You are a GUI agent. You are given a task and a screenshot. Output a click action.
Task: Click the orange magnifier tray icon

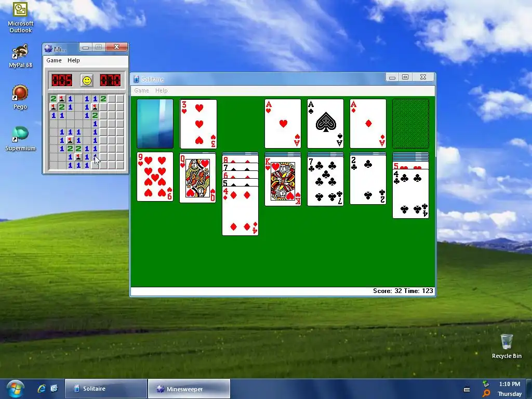tap(486, 394)
